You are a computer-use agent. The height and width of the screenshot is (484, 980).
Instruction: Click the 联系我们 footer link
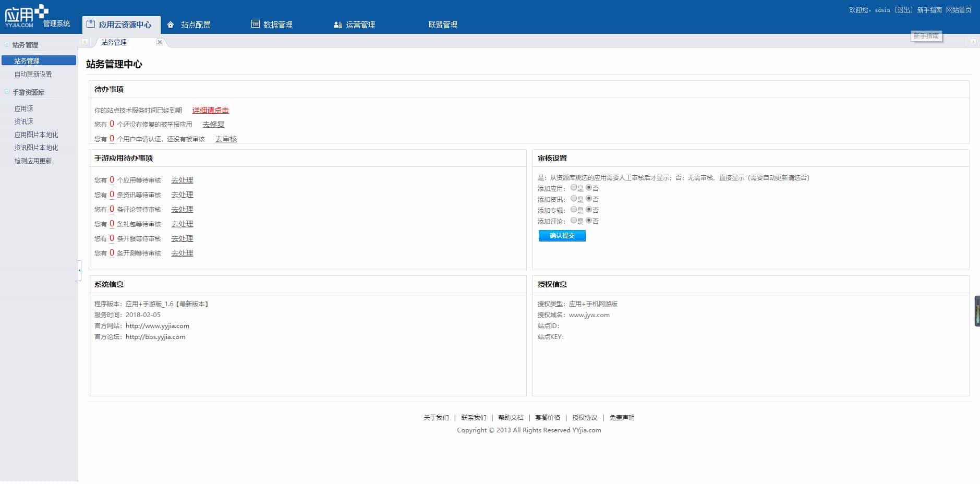[474, 418]
